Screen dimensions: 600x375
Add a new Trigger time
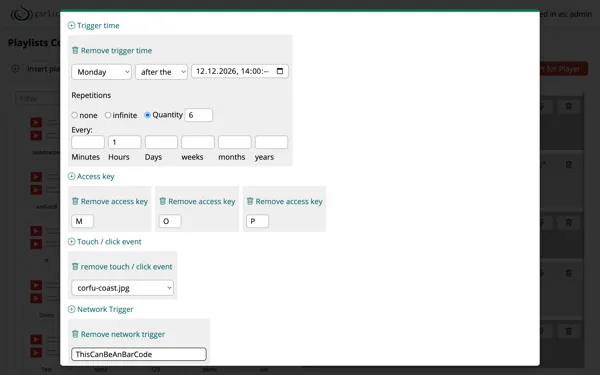(x=94, y=26)
